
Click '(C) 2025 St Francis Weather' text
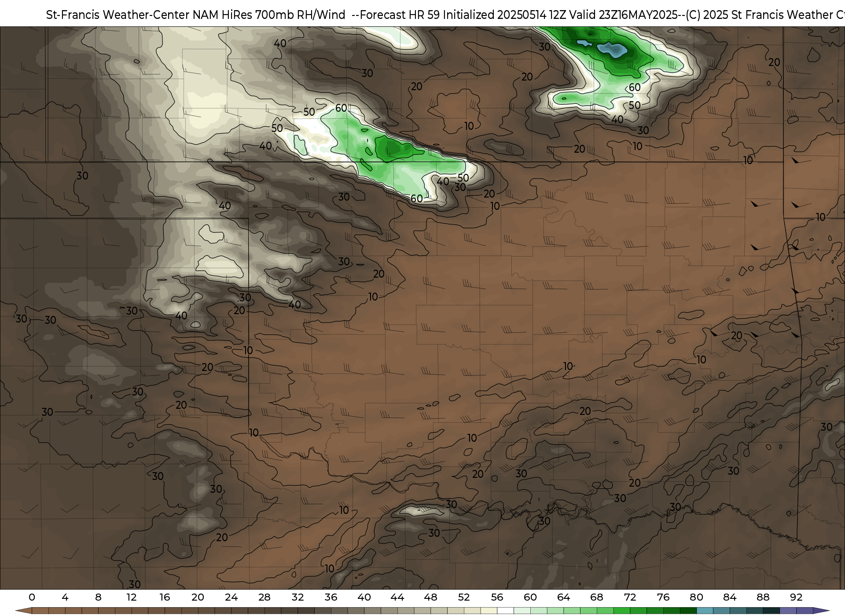click(760, 15)
